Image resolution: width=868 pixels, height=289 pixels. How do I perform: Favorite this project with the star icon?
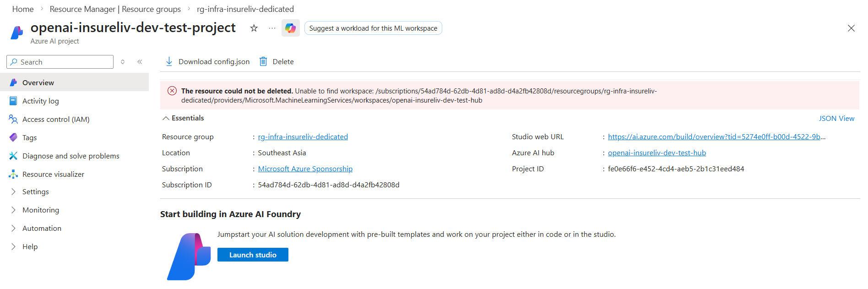[x=254, y=28]
